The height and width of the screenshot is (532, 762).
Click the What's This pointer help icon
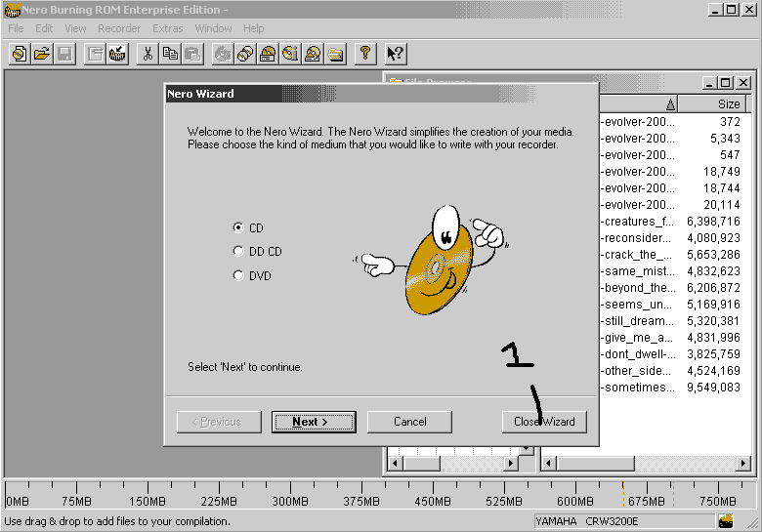(395, 54)
